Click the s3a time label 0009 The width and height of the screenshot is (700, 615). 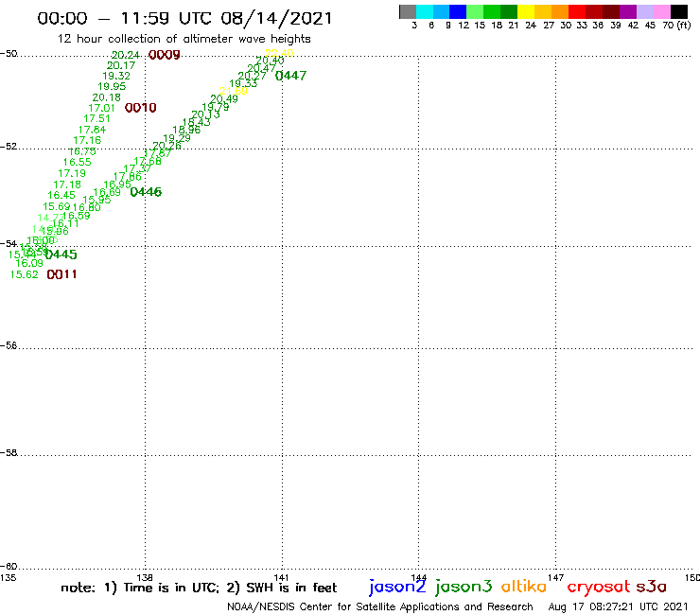tap(165, 55)
